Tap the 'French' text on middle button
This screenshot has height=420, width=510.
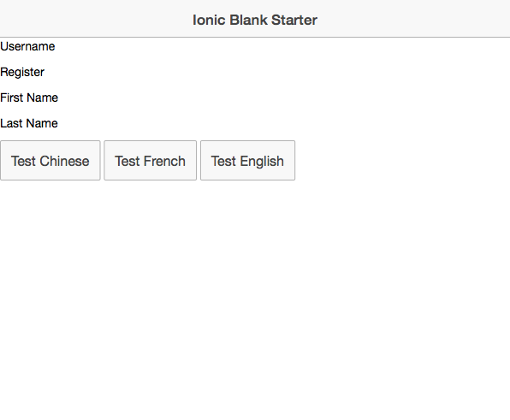[164, 161]
